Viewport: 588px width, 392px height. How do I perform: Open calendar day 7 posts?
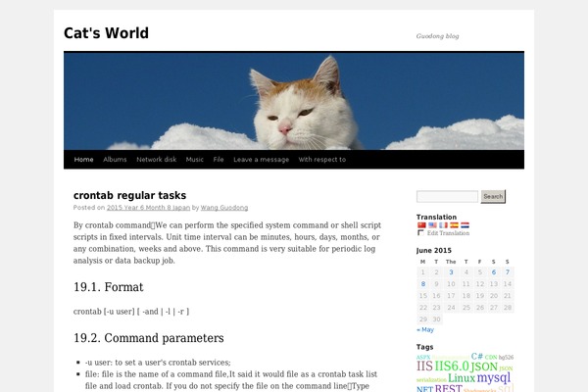[508, 272]
